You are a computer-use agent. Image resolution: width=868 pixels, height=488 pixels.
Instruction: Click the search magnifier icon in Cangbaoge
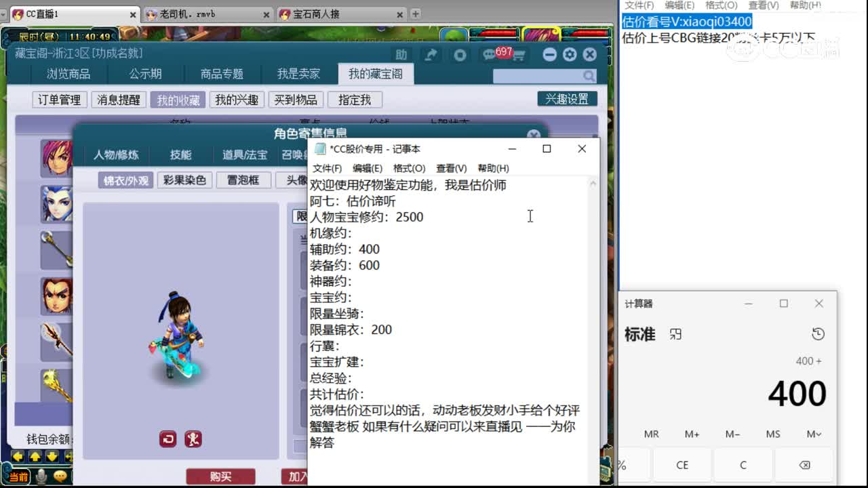[589, 76]
